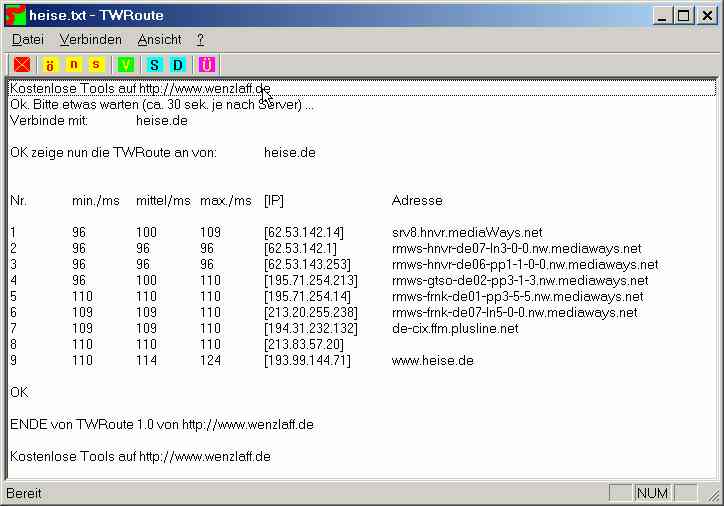Viewport: 724px width, 506px height.
Task: Click the www.heise.de address in row 9
Action: 432,361
